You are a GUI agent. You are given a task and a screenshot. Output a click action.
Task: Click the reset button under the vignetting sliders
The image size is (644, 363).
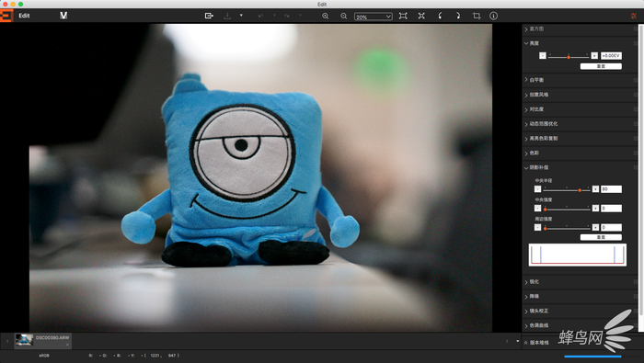pos(601,237)
